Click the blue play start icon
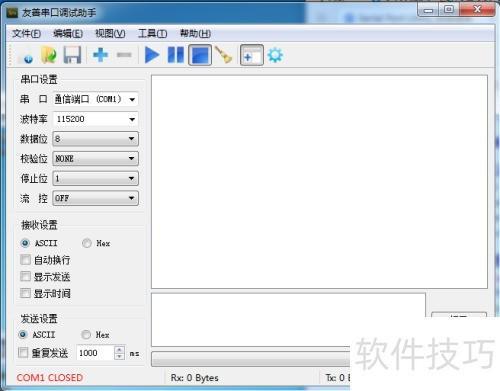 152,55
